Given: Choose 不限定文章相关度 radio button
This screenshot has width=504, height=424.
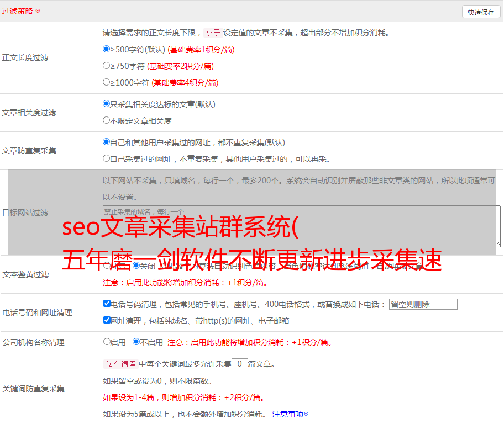Looking at the screenshot, I should 107,120.
